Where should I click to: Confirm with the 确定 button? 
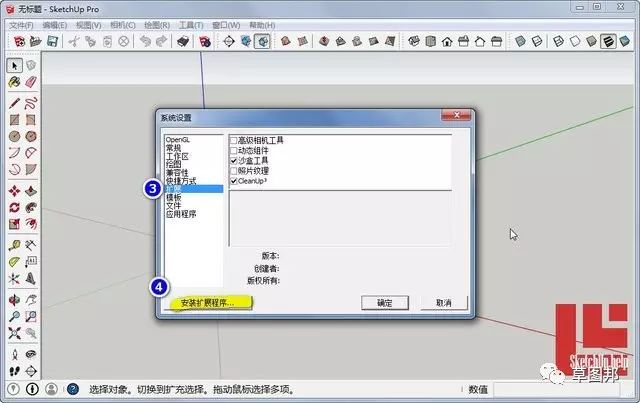(x=384, y=303)
